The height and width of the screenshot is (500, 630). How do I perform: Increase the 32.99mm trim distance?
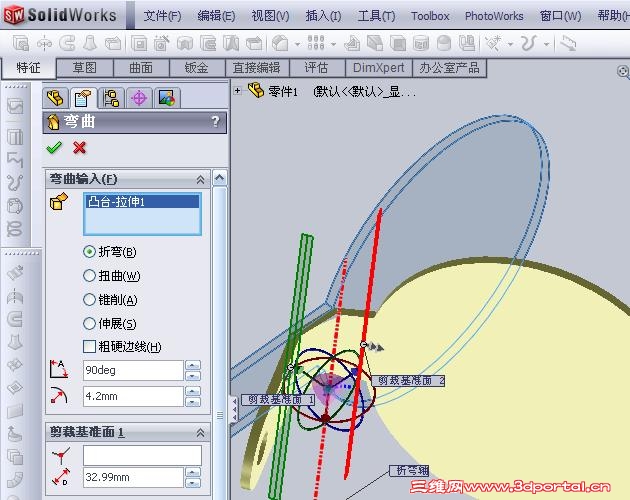pyautogui.click(x=193, y=472)
